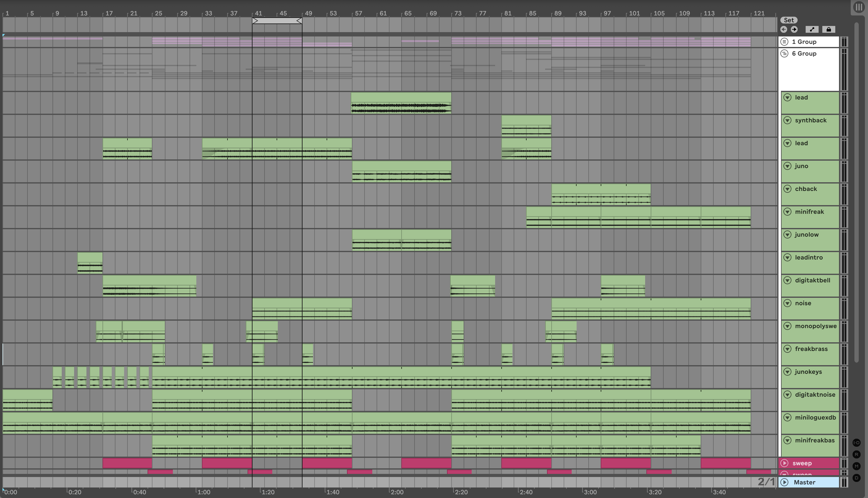This screenshot has width=868, height=498.
Task: Click the 2/1 grid size indicator
Action: click(x=766, y=482)
